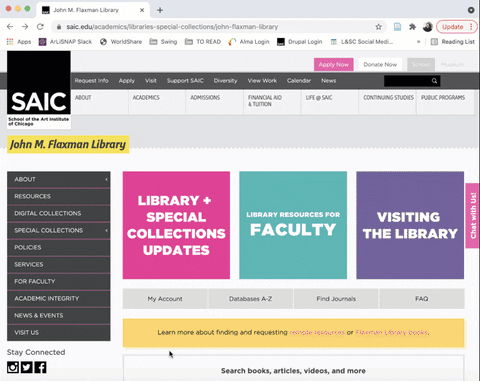The height and width of the screenshot is (381, 480).
Task: Click the My Account button
Action: coord(165,299)
